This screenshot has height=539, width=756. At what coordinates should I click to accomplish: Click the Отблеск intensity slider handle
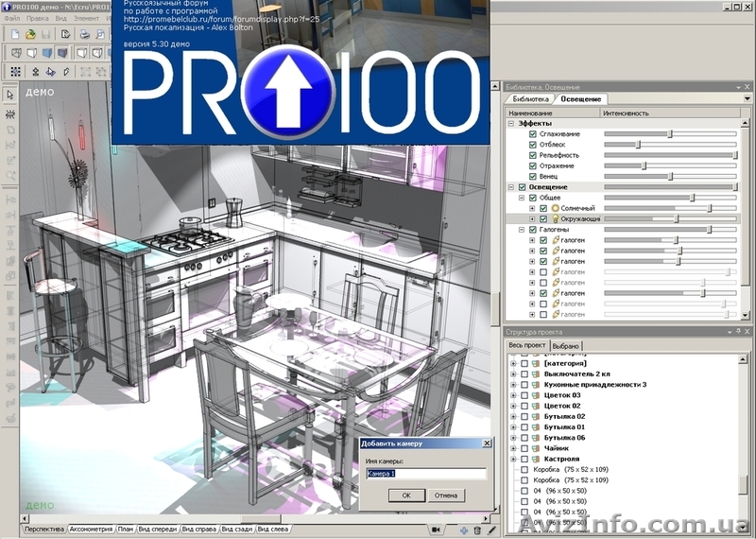click(638, 145)
